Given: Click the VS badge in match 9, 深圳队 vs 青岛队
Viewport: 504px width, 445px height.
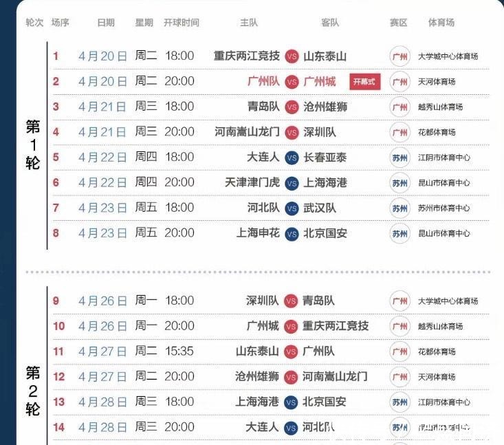Looking at the screenshot, I should [291, 301].
